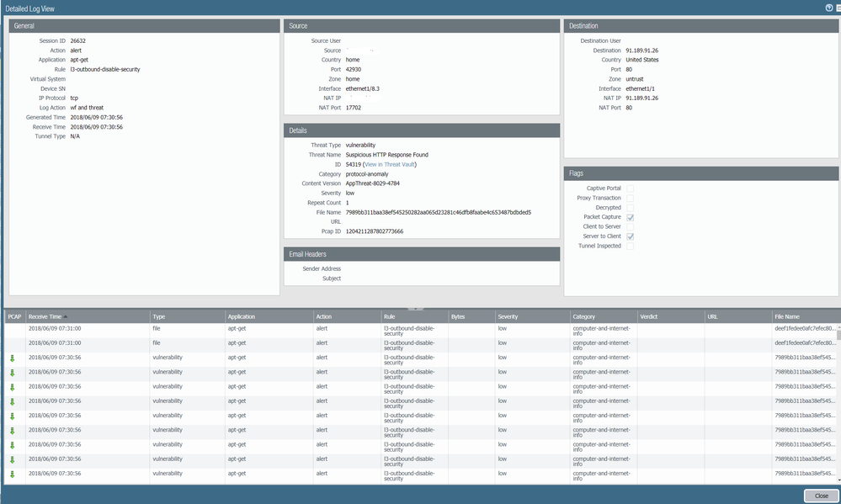Image resolution: width=841 pixels, height=504 pixels.
Task: Collapse the split panel using the center handle
Action: click(x=416, y=308)
